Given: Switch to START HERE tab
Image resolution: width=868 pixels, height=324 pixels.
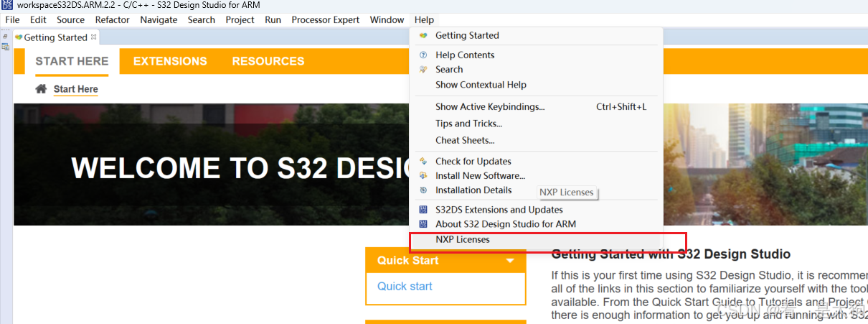Looking at the screenshot, I should click(72, 61).
